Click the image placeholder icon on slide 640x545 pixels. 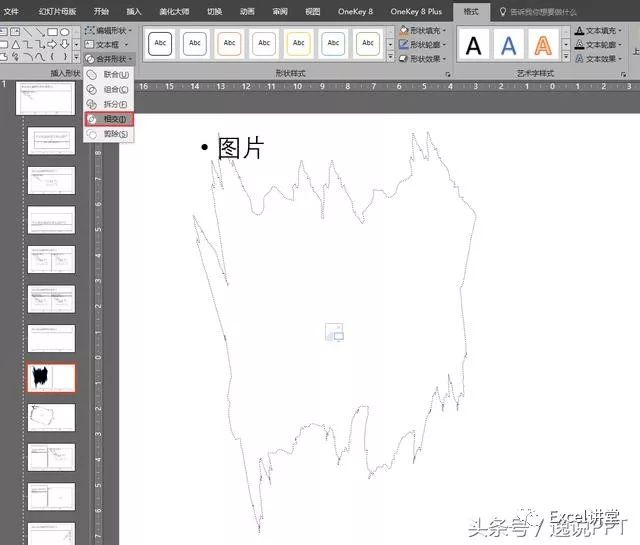(x=334, y=332)
